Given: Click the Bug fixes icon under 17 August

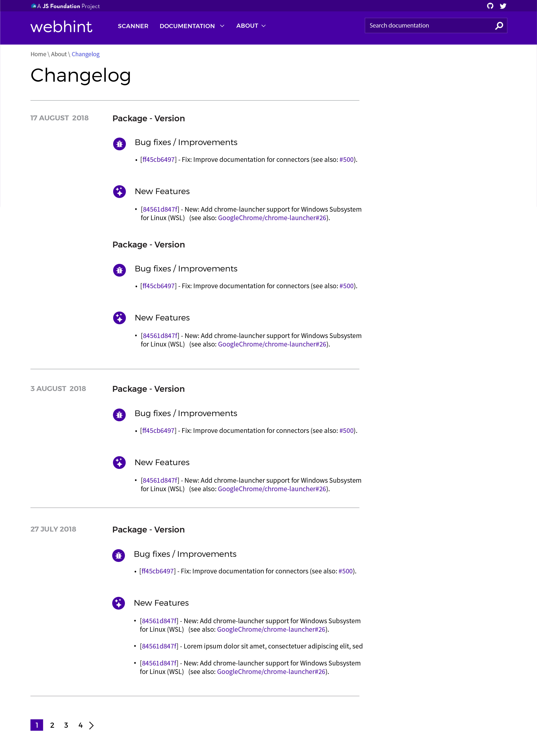Looking at the screenshot, I should (x=119, y=144).
